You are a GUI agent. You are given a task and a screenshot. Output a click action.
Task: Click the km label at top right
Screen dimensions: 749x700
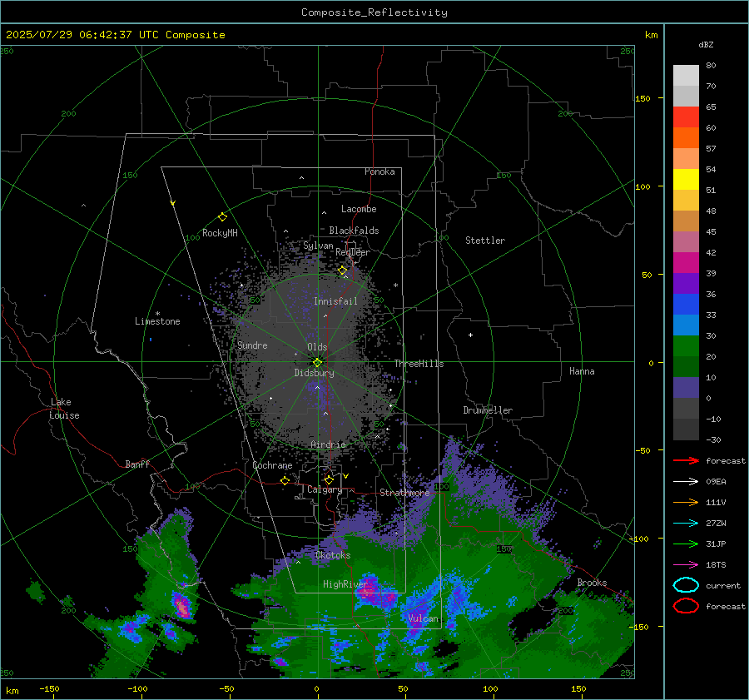[651, 35]
